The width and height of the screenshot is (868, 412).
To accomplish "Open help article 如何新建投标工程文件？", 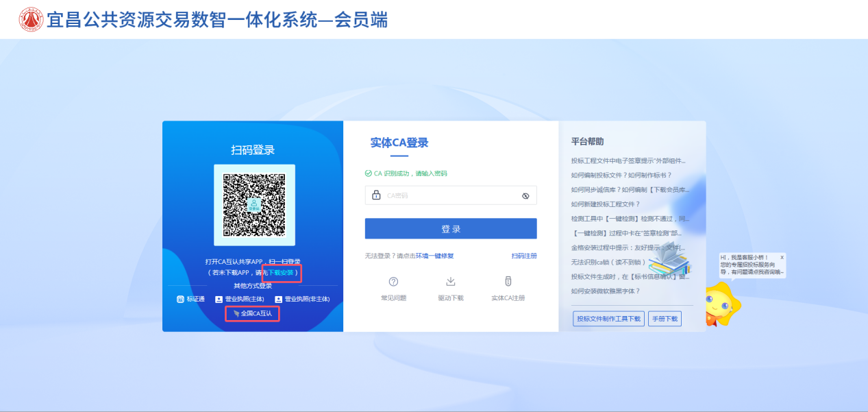I will click(606, 204).
